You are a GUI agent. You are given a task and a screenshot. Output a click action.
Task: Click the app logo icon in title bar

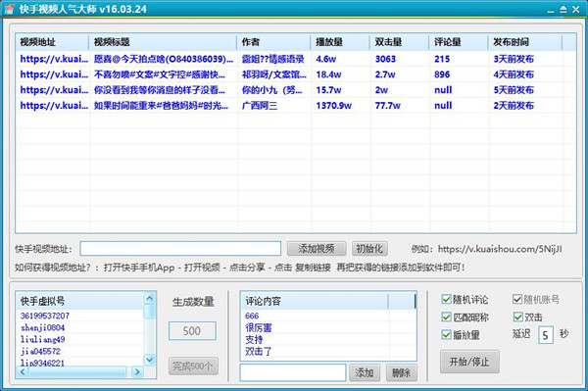[9, 9]
